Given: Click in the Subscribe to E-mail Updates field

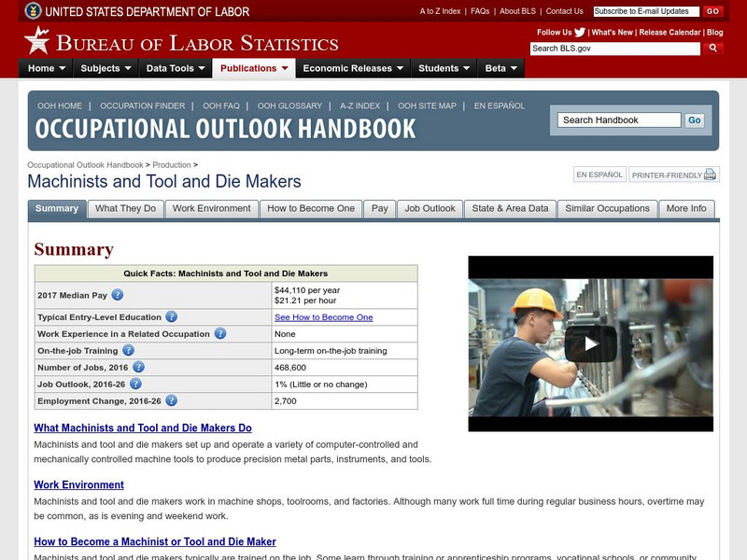Looking at the screenshot, I should [x=646, y=11].
